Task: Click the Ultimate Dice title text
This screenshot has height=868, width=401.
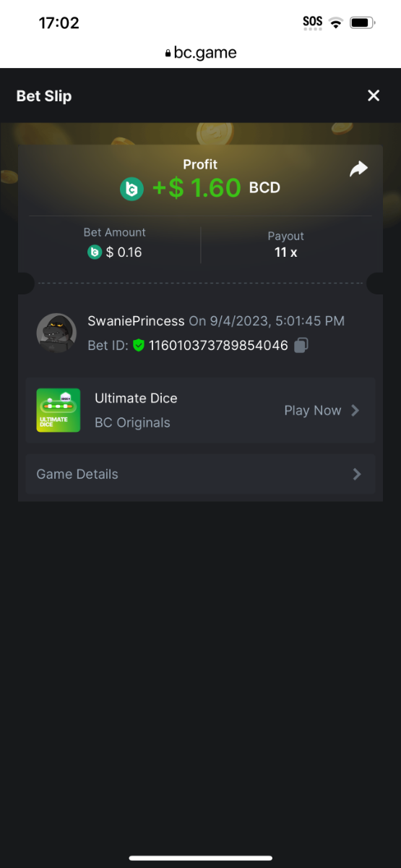Action: click(x=136, y=398)
